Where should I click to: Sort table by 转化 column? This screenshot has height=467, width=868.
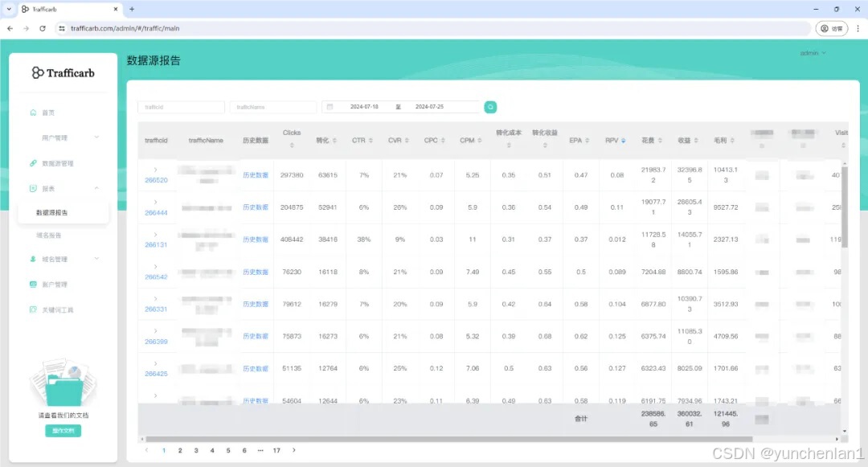[334, 141]
